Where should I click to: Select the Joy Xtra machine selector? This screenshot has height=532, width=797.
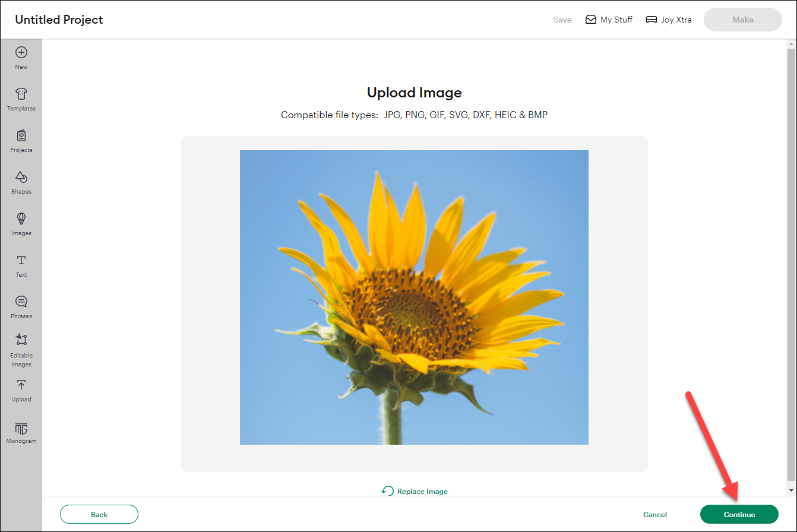(x=669, y=20)
